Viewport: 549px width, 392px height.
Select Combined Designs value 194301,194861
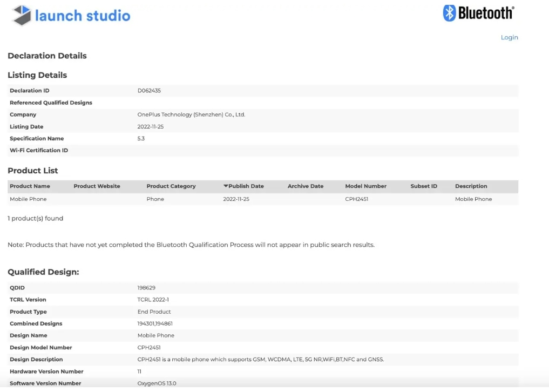pyautogui.click(x=155, y=323)
